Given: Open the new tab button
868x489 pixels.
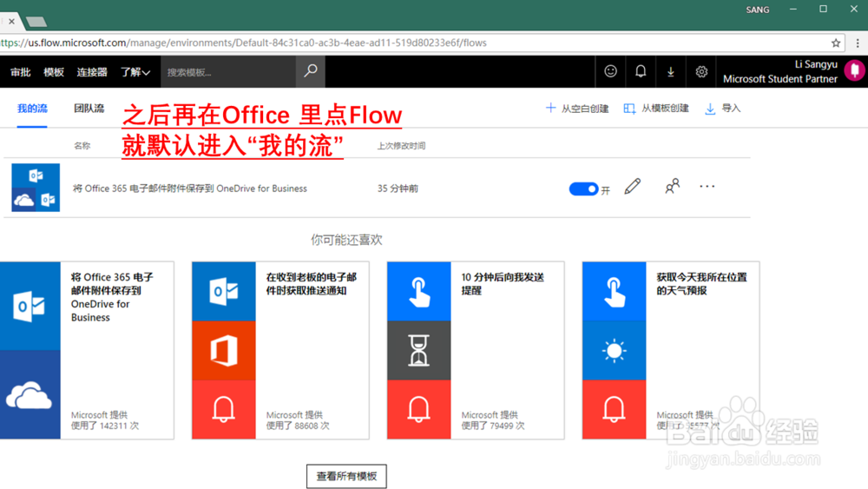Looking at the screenshot, I should point(36,22).
